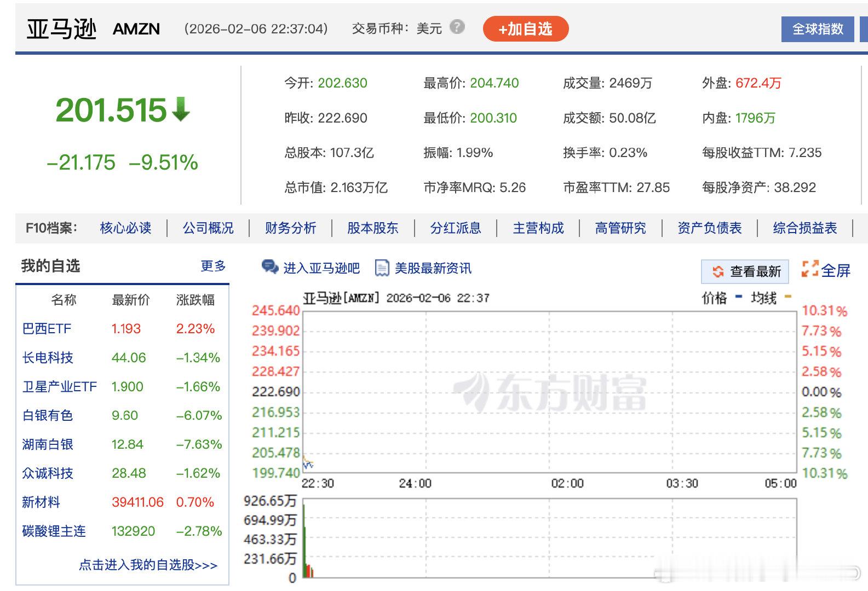This screenshot has width=868, height=591.
Task: Click the 最新价 column header in watchlist
Action: click(x=131, y=300)
